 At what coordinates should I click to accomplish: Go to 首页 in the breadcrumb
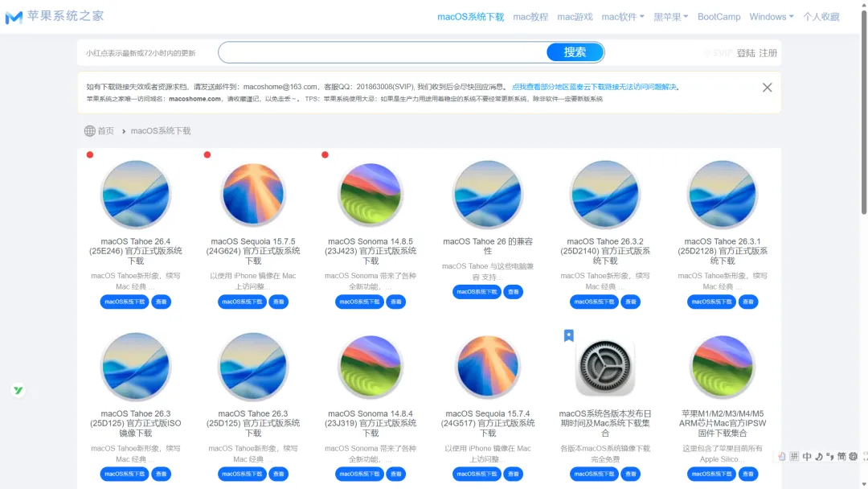pyautogui.click(x=106, y=131)
